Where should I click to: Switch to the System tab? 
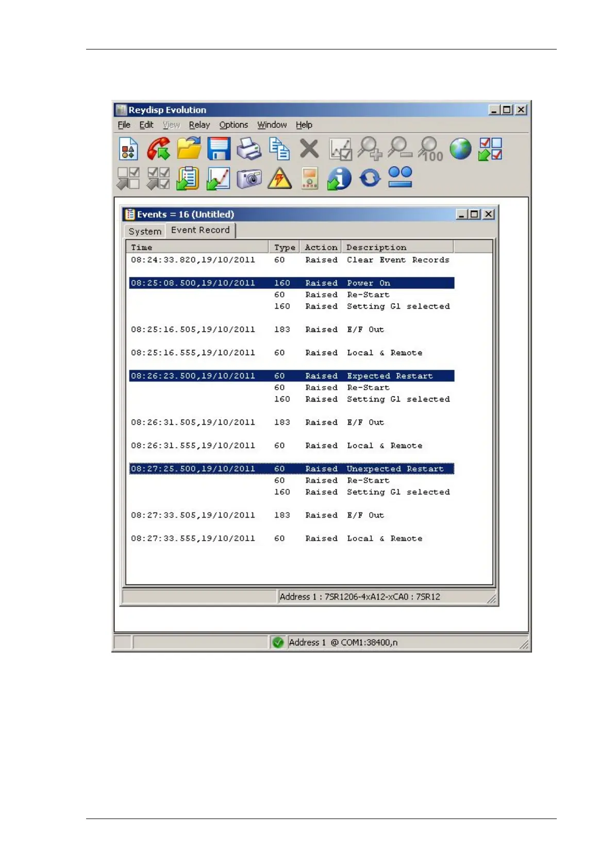tap(145, 231)
